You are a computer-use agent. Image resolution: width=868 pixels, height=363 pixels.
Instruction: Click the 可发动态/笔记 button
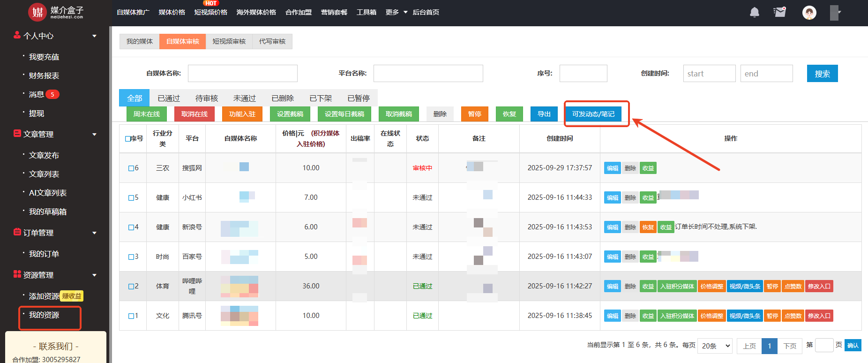pos(593,114)
